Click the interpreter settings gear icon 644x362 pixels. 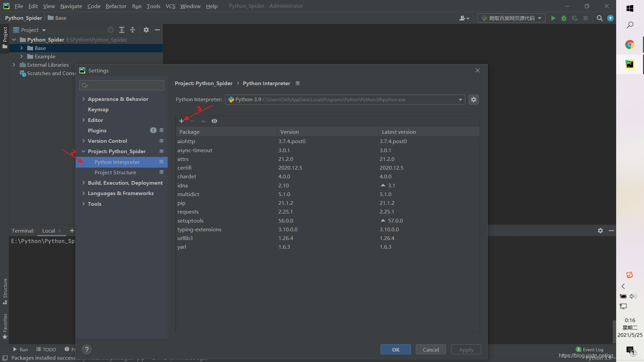click(x=473, y=100)
